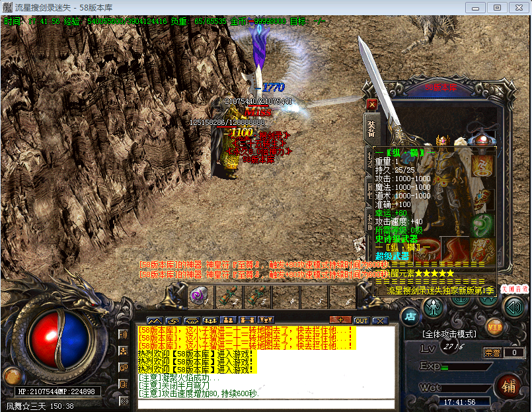Click the chat toolbar button with looping arrow

click(173, 320)
